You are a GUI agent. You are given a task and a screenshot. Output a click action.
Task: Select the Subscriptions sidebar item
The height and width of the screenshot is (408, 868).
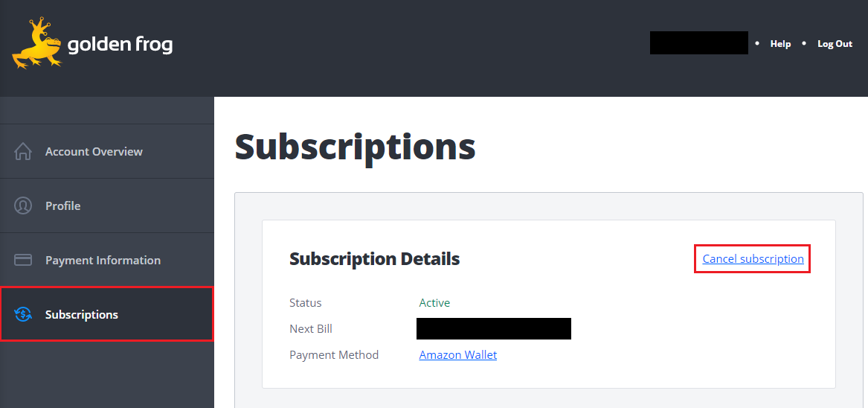107,314
